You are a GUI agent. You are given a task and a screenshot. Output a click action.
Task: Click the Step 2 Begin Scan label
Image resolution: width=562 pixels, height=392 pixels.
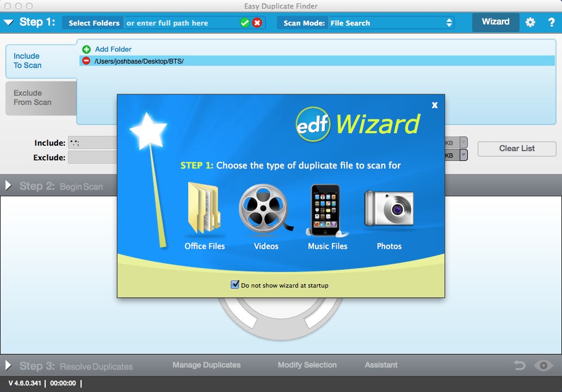point(61,186)
